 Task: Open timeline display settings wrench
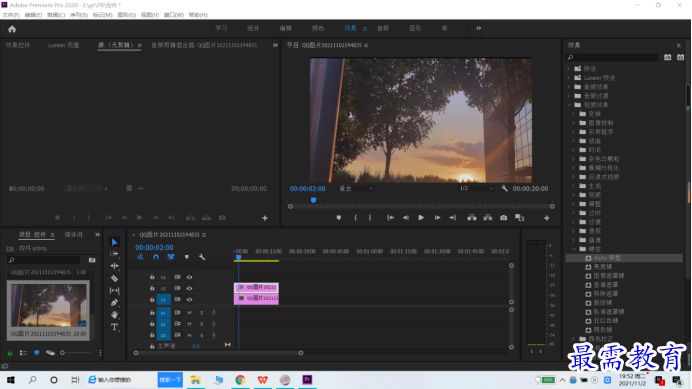tap(202, 257)
